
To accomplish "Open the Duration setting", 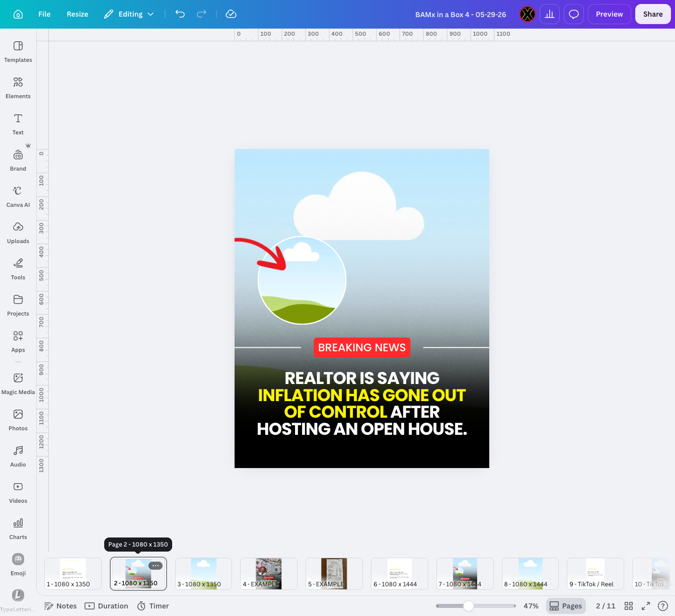I will [106, 606].
